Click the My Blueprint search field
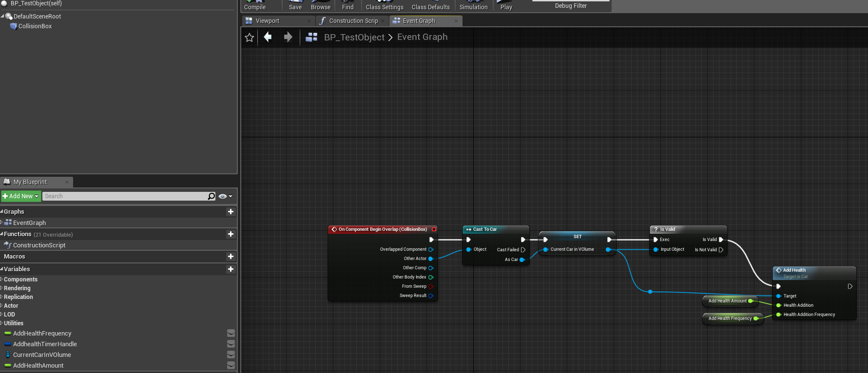The image size is (868, 373). pos(125,196)
